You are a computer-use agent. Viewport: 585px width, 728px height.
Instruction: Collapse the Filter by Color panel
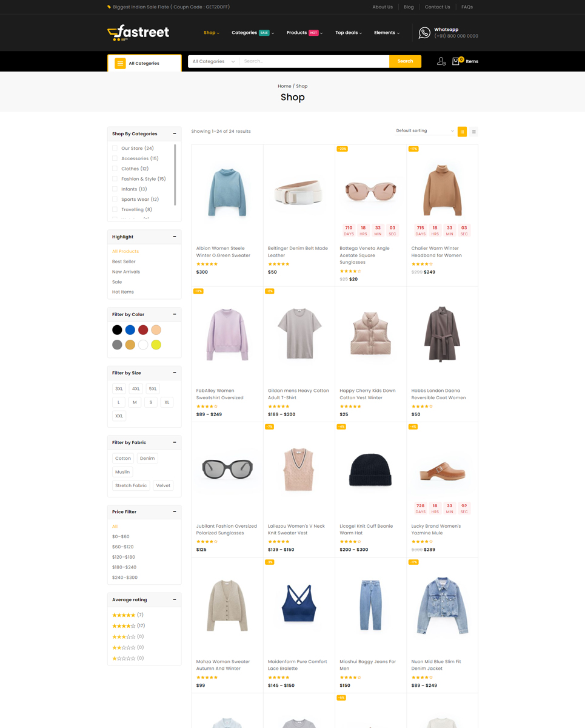[x=175, y=314]
